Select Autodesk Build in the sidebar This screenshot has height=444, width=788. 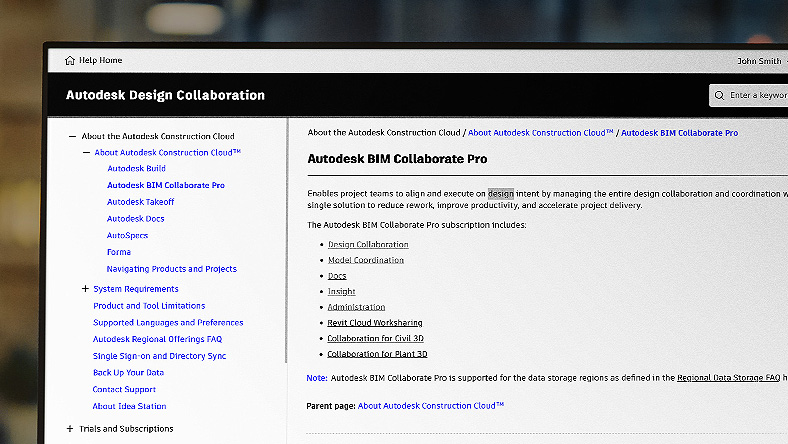point(136,168)
